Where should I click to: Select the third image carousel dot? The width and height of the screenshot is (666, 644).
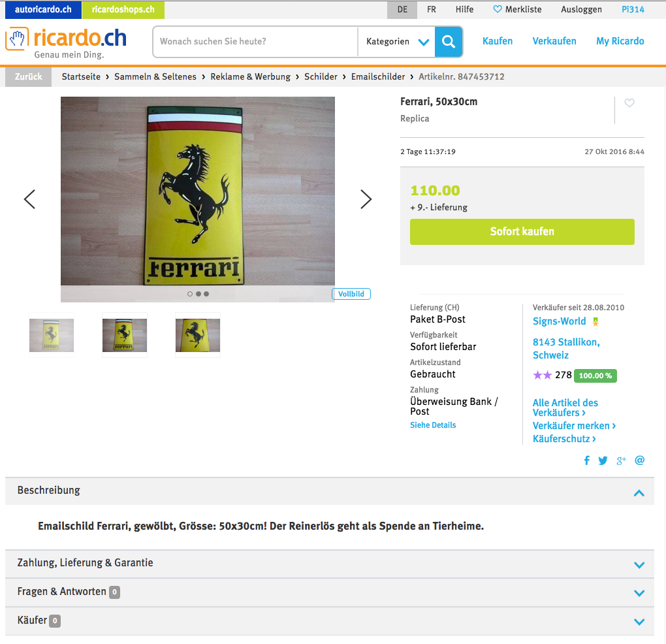(206, 294)
